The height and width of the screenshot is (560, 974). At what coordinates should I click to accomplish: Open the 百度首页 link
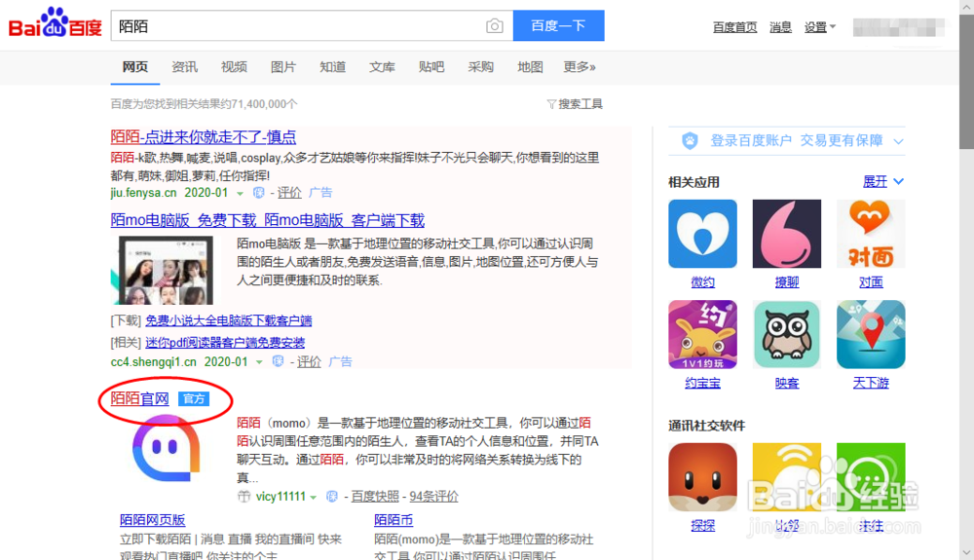(x=734, y=26)
